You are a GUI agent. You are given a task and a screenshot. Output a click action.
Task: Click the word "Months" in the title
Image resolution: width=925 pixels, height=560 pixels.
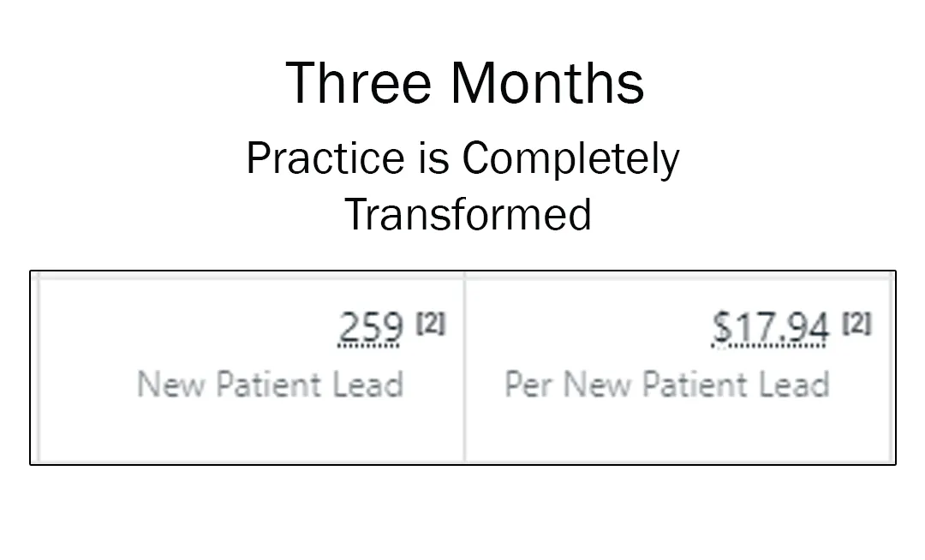(547, 83)
